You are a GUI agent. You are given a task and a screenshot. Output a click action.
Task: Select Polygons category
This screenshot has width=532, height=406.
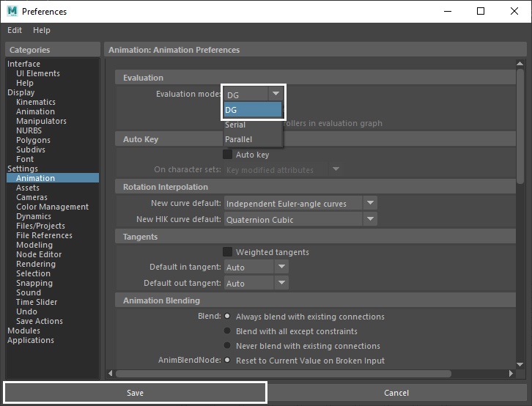[33, 140]
